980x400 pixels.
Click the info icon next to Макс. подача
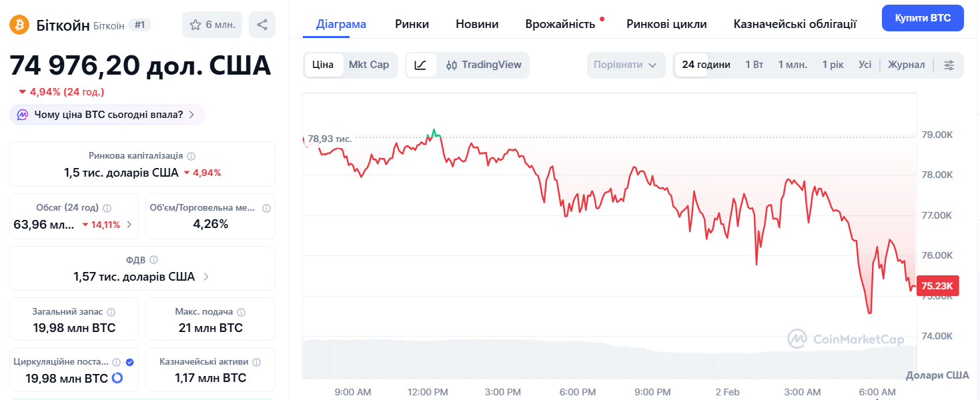[241, 312]
